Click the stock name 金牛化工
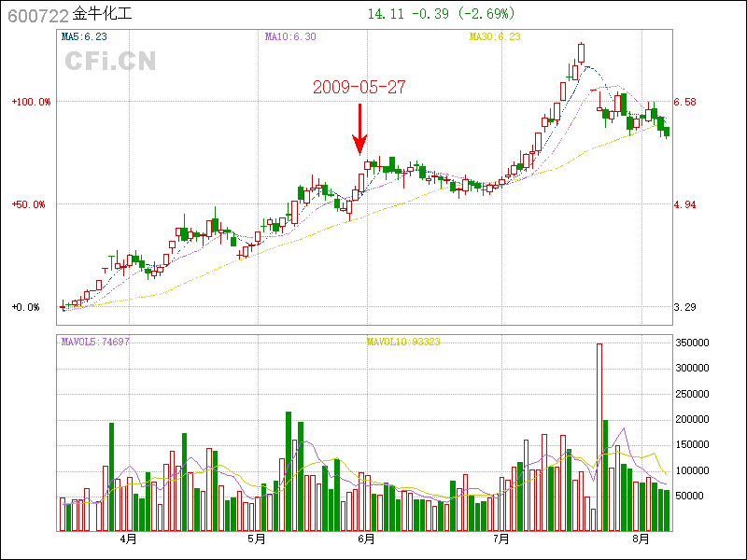The image size is (747, 560). [103, 15]
